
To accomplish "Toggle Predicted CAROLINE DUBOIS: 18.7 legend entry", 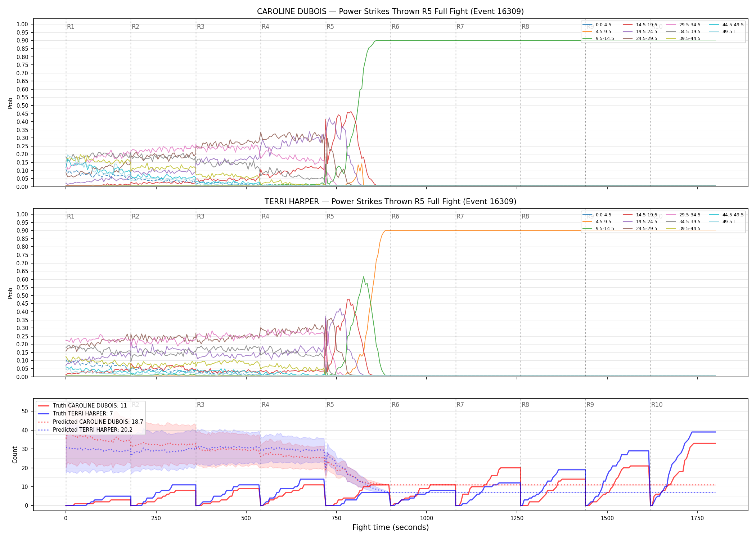I will click(x=90, y=422).
